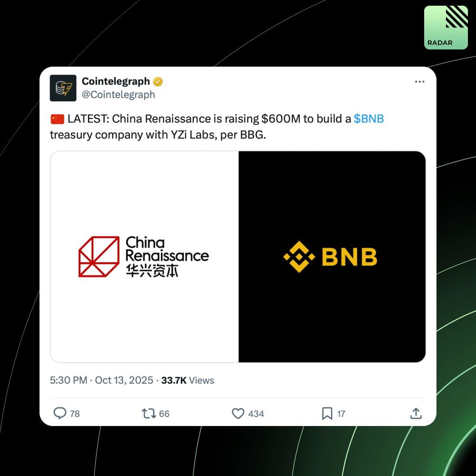
Task: Open the Cointelegraph display name
Action: (116, 81)
